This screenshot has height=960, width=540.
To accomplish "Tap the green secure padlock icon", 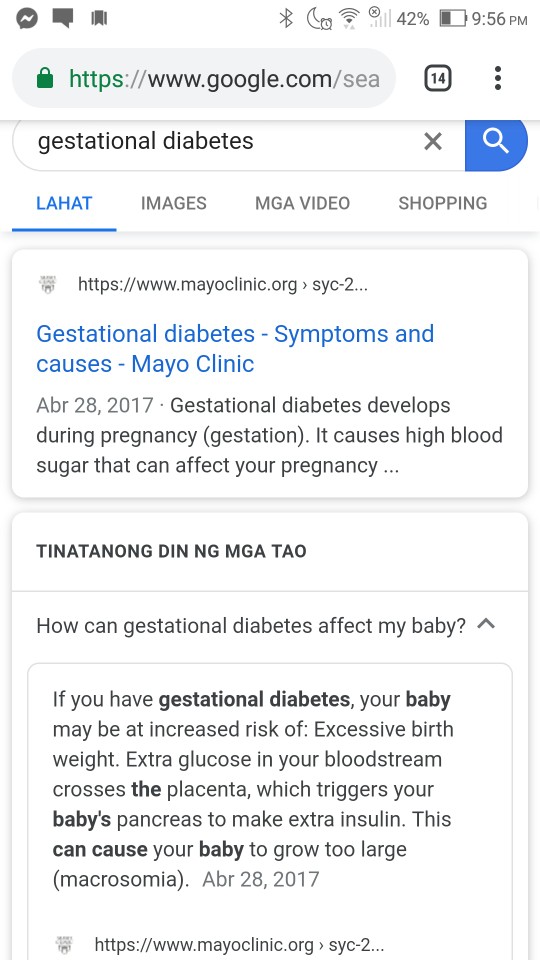I will click(45, 78).
